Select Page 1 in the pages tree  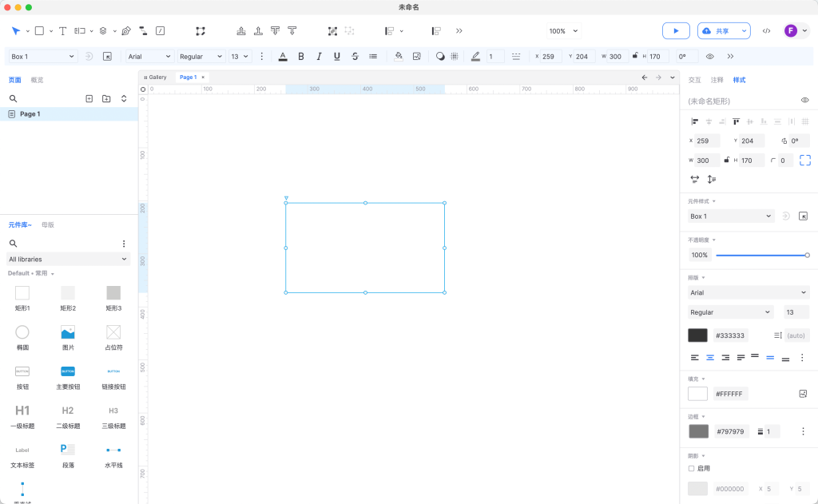point(30,114)
